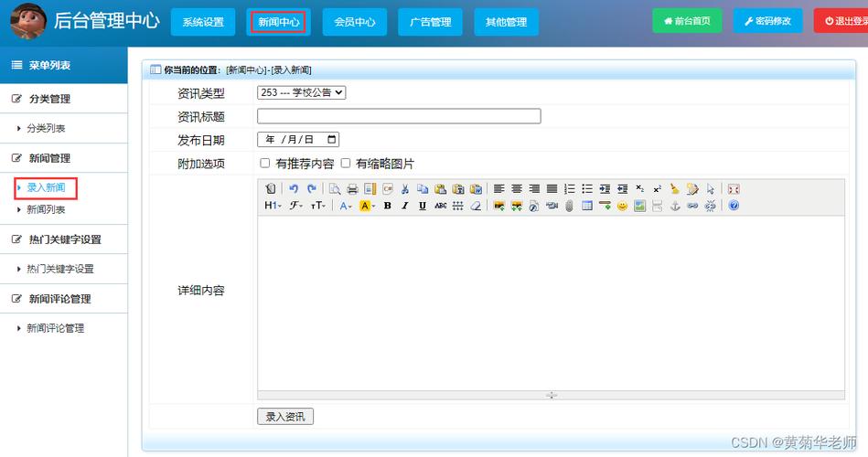Apply strikethrough ABC formatting
This screenshot has width=868, height=457.
click(441, 206)
